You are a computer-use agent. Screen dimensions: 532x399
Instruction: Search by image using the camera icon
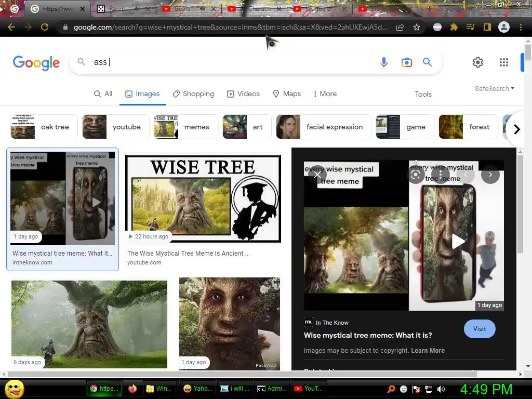406,62
